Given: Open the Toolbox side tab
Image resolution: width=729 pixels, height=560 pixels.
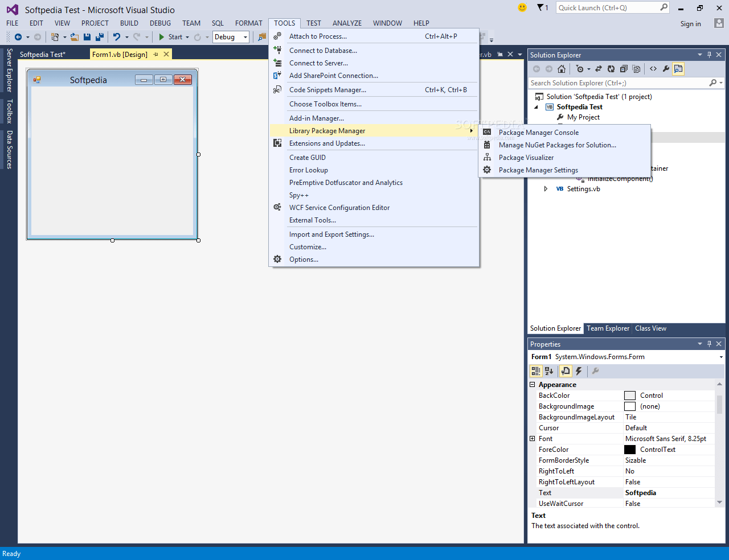Looking at the screenshot, I should tap(9, 112).
